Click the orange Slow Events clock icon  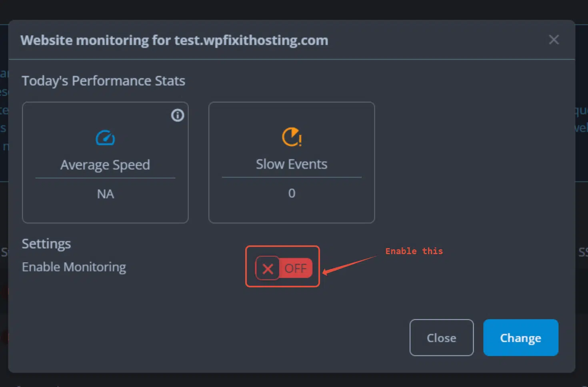[x=292, y=137]
